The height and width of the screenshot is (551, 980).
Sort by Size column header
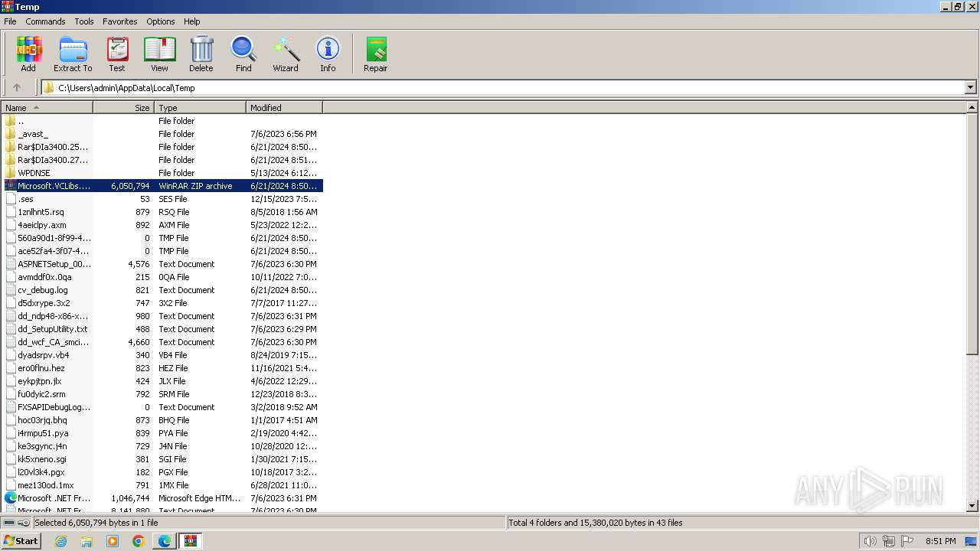click(x=124, y=108)
